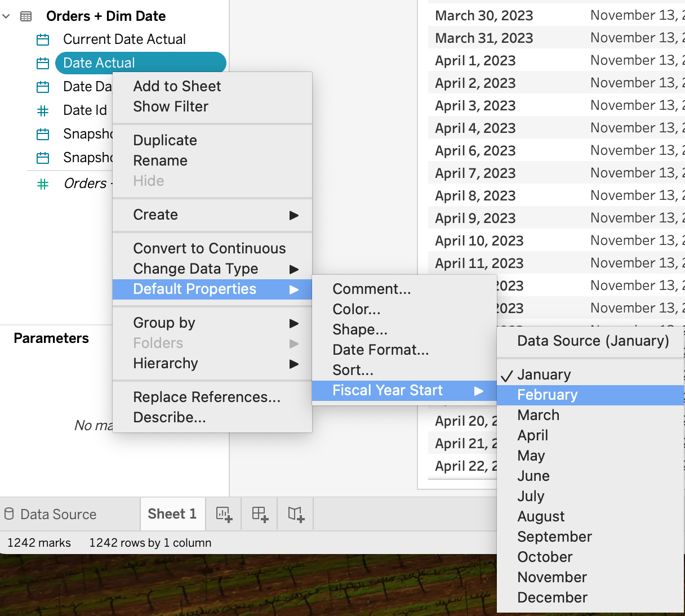Collapse the Orders + Dim Date table chevron
The image size is (685, 616).
click(x=6, y=16)
